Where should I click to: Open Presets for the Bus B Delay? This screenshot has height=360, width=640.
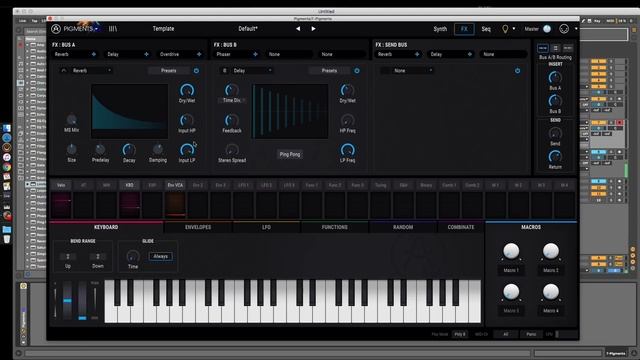pyautogui.click(x=329, y=71)
